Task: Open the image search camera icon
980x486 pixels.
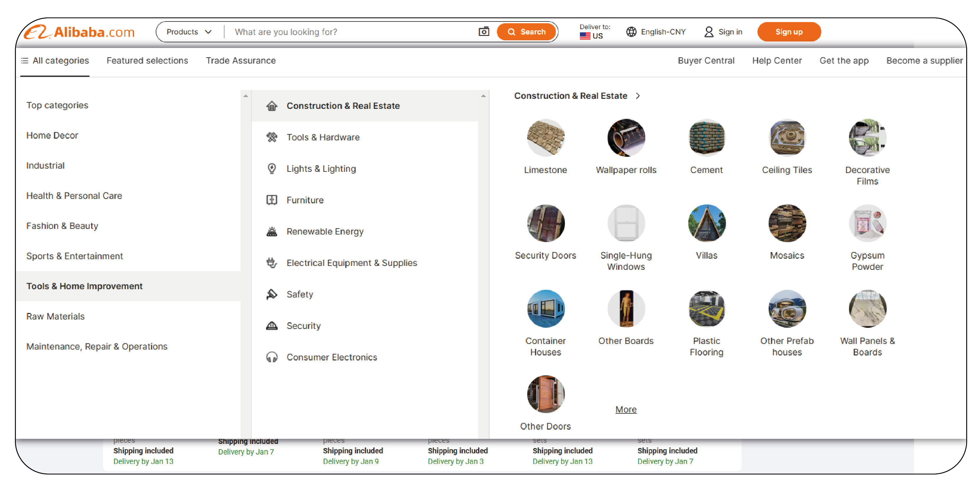Action: 484,31
